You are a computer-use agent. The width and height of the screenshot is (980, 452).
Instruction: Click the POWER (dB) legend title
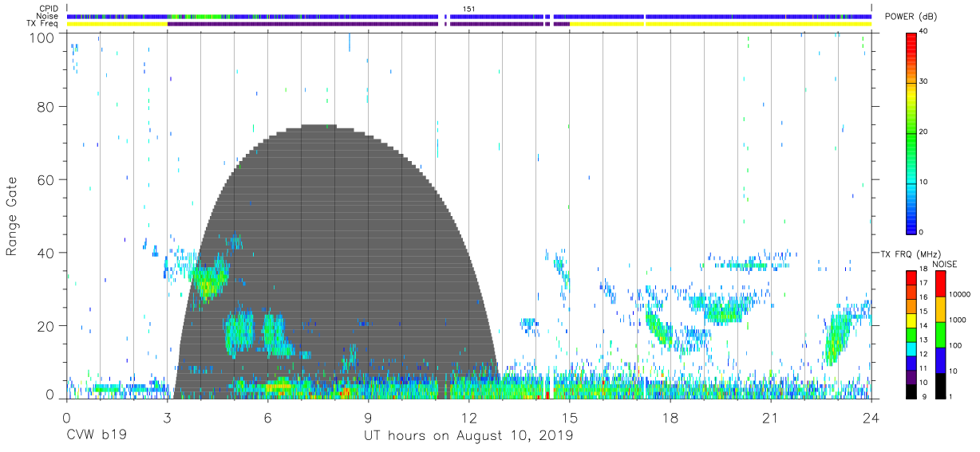tap(911, 17)
